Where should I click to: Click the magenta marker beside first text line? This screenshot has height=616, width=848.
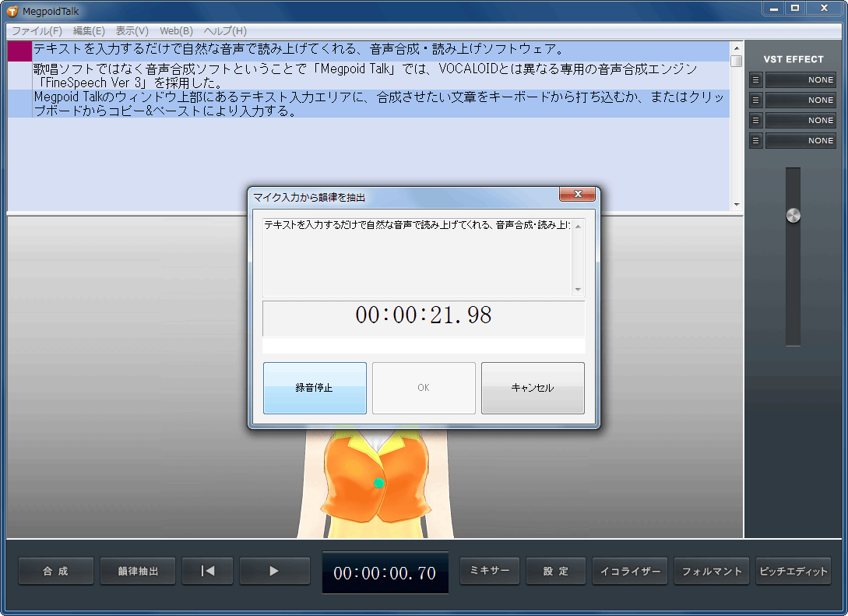(19, 51)
